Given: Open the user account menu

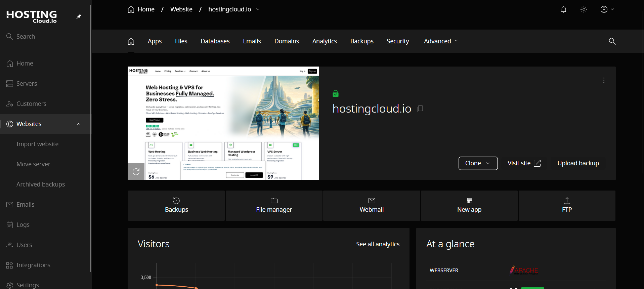Looking at the screenshot, I should click(x=607, y=9).
